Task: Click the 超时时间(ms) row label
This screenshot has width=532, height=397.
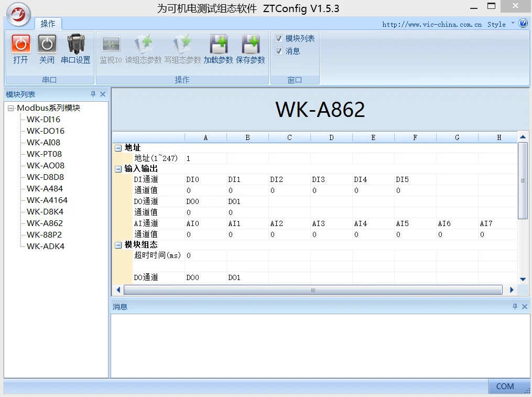Action: pyautogui.click(x=157, y=255)
